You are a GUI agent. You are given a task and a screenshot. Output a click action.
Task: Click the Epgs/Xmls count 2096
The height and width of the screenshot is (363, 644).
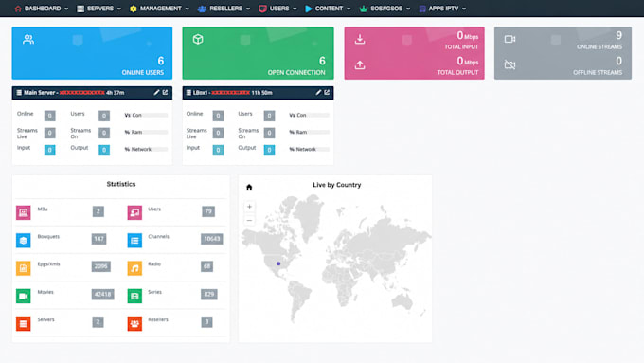click(101, 266)
